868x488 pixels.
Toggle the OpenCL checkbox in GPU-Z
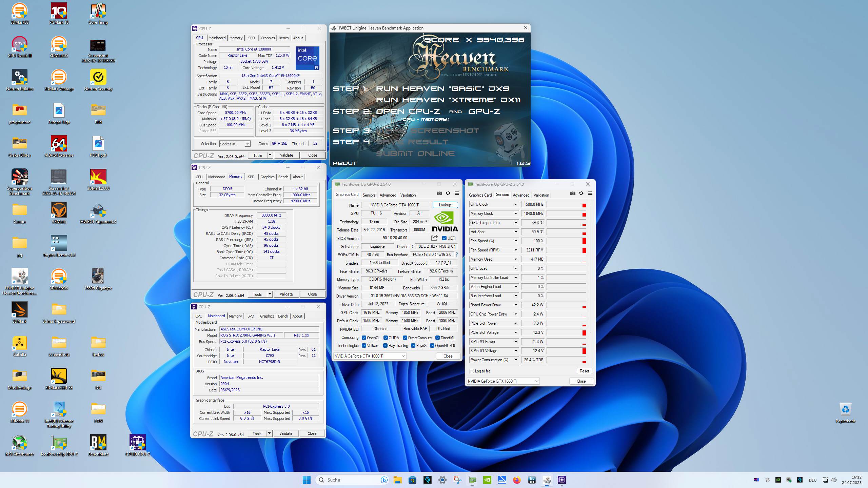point(364,338)
